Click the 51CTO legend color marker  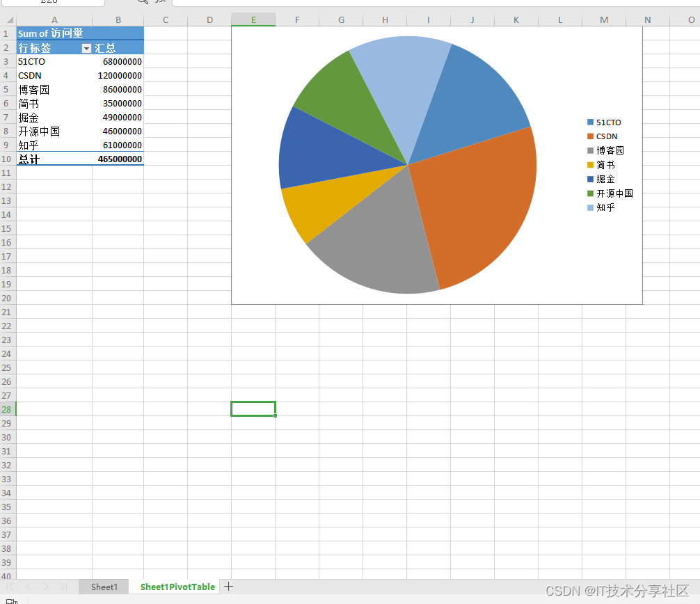click(x=590, y=122)
